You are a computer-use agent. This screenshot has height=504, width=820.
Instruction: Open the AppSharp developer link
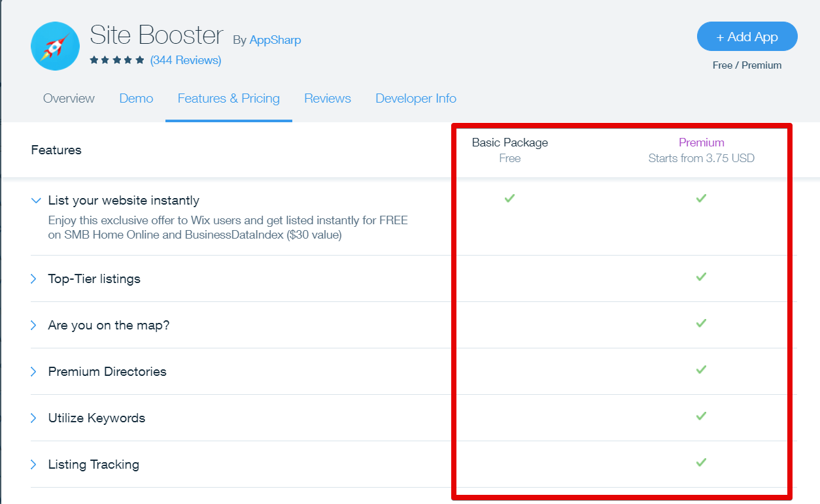tap(275, 40)
